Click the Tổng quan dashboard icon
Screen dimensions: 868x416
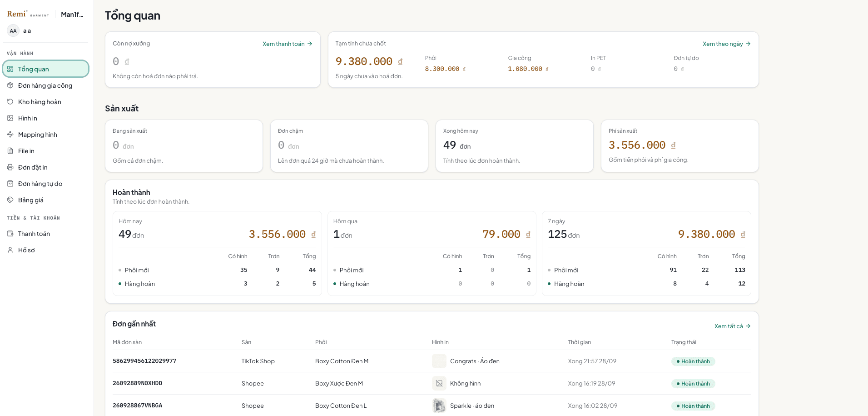pyautogui.click(x=10, y=69)
